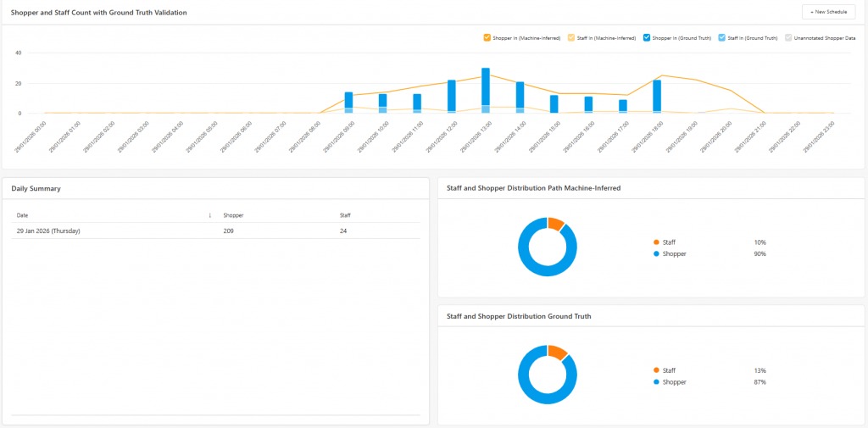Image resolution: width=868 pixels, height=428 pixels.
Task: Click the 12:00 ground truth bar
Action: point(452,94)
